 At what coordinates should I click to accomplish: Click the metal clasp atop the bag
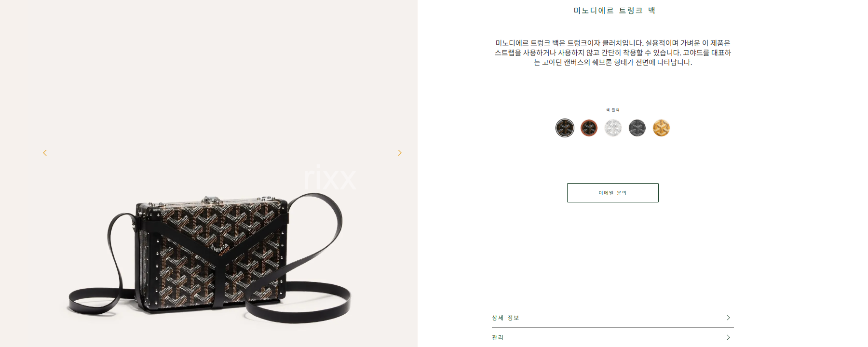click(x=209, y=200)
